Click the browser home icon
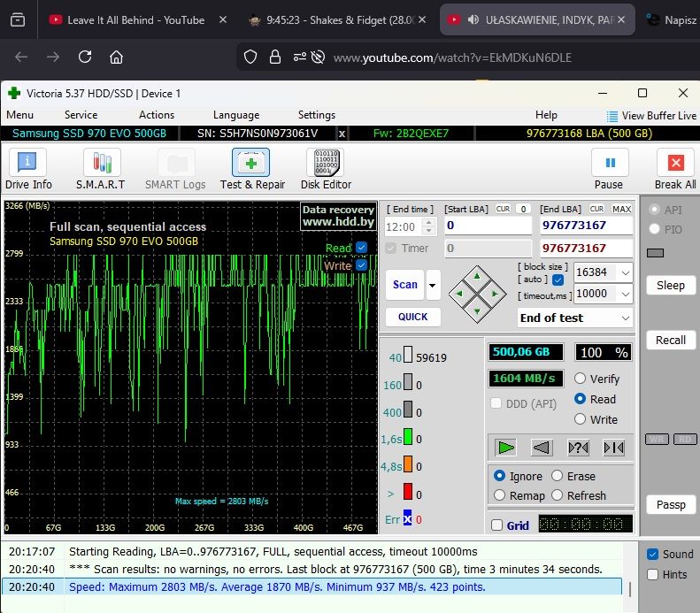Image resolution: width=700 pixels, height=613 pixels. point(116,57)
